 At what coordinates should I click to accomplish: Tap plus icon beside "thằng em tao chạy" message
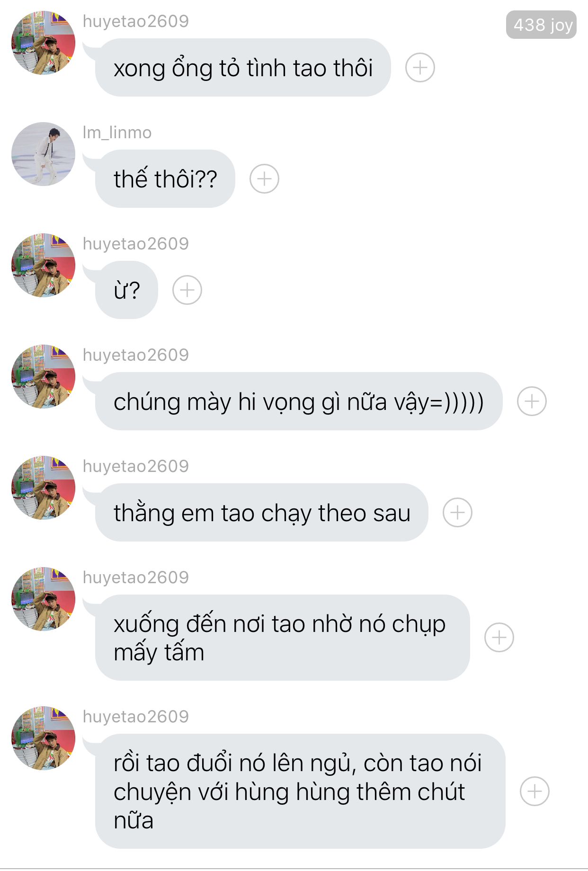point(457,513)
